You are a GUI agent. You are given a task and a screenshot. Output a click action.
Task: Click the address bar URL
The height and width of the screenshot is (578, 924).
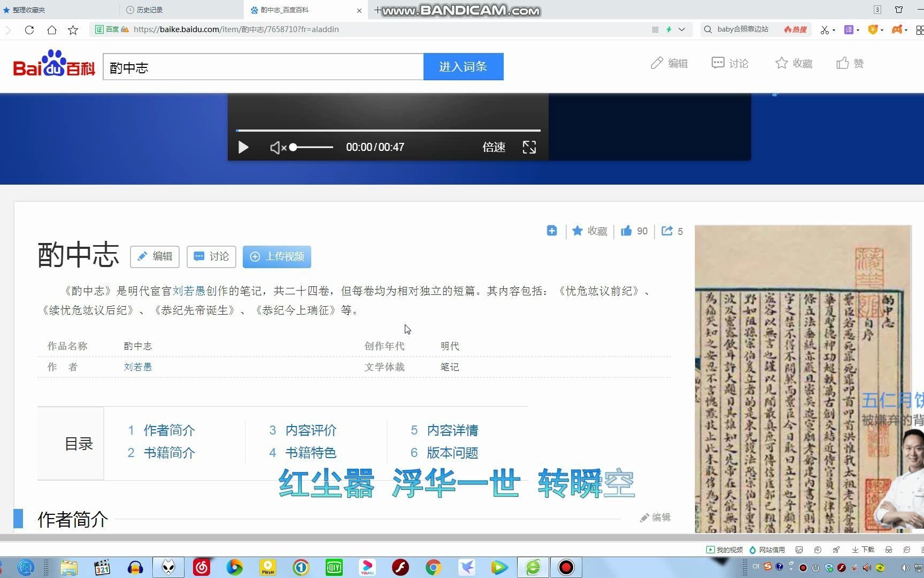[x=236, y=29]
